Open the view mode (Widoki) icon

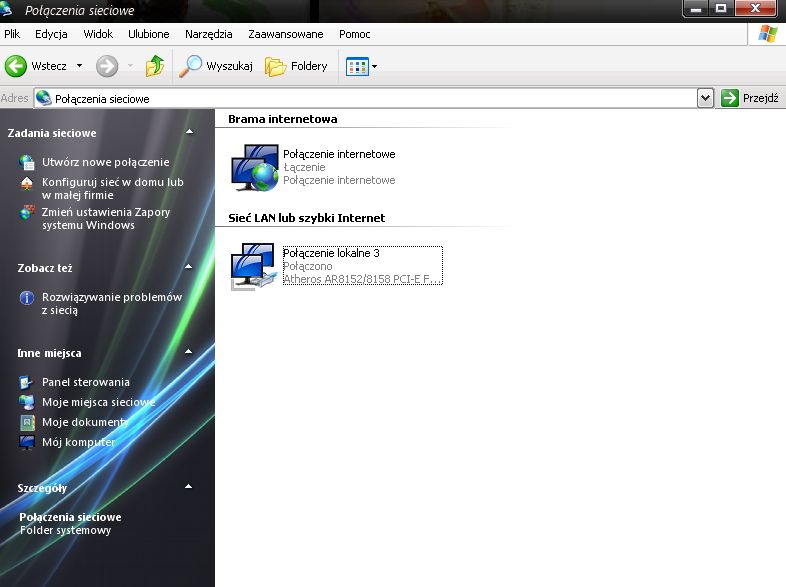pos(357,66)
